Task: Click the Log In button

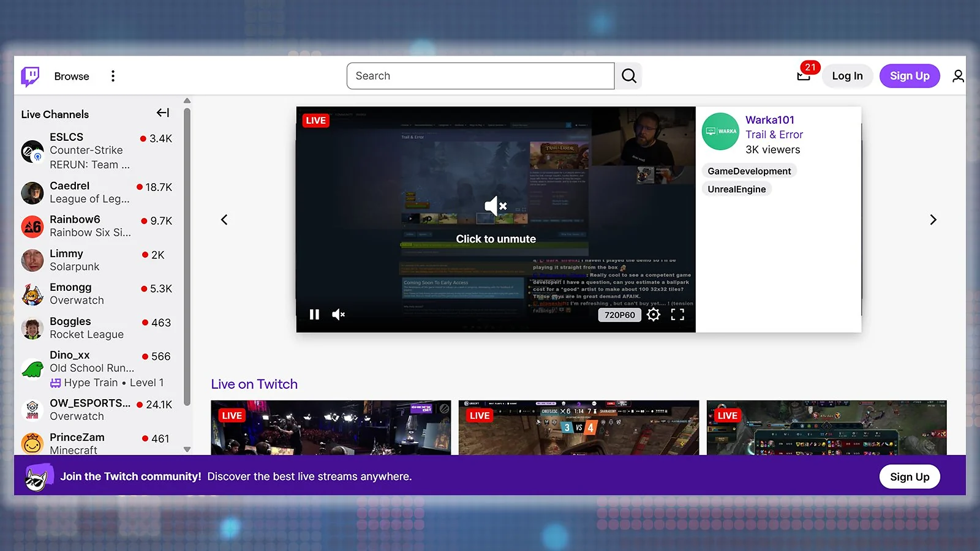Action: click(847, 76)
